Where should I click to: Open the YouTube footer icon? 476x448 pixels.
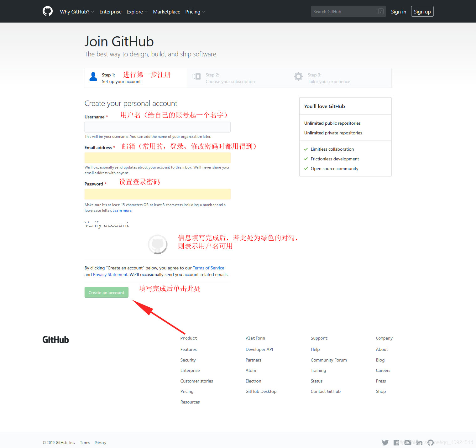tap(408, 442)
